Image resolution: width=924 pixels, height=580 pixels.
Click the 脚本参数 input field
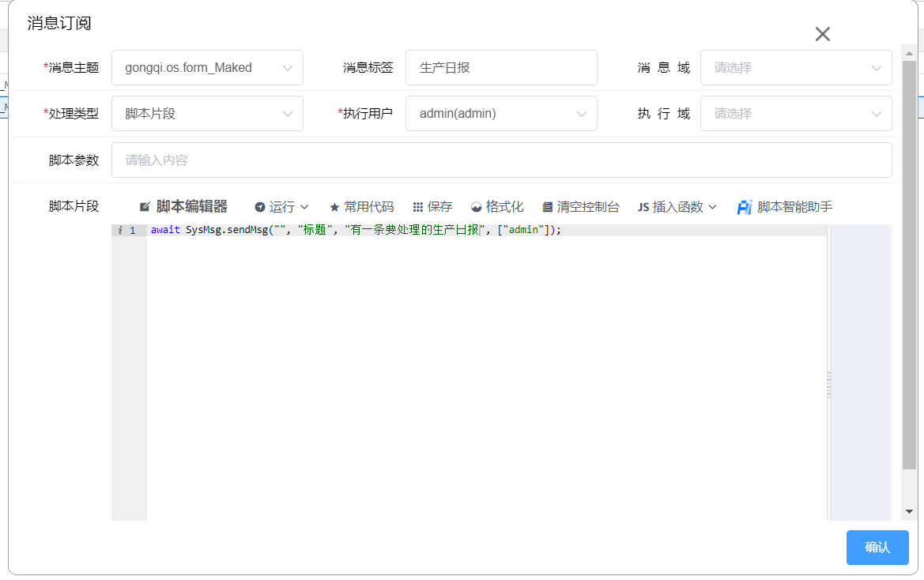coord(501,160)
